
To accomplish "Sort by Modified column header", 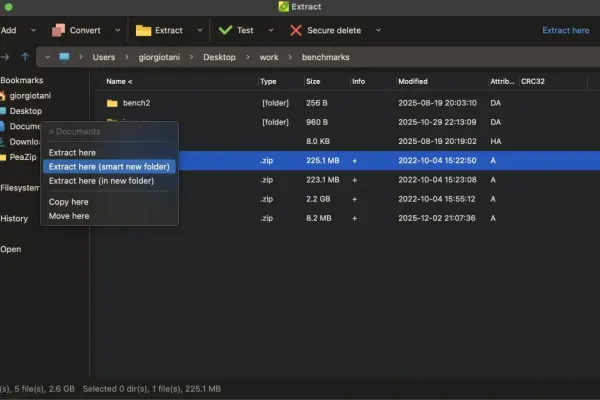I will [x=413, y=82].
